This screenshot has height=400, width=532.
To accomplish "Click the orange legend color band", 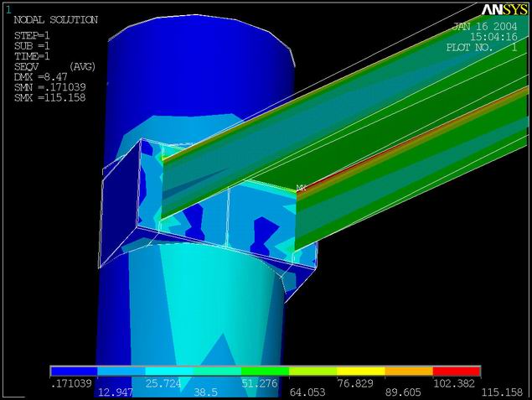I will click(x=409, y=371).
